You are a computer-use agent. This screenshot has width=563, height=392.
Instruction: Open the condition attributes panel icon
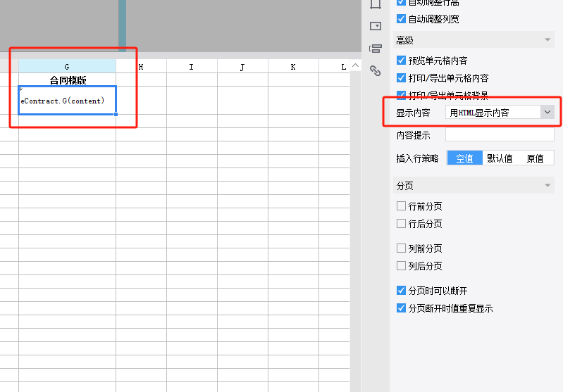click(x=375, y=49)
